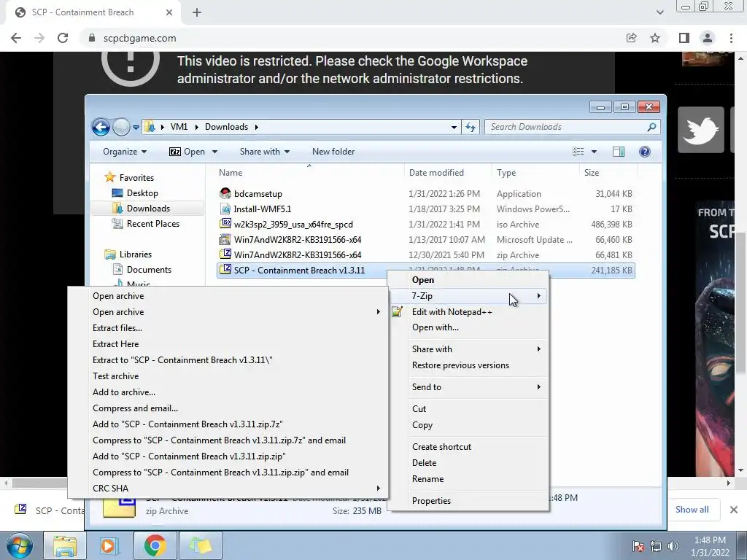747x560 pixels.
Task: Select Recent Places in navigation pane
Action: coord(145,223)
